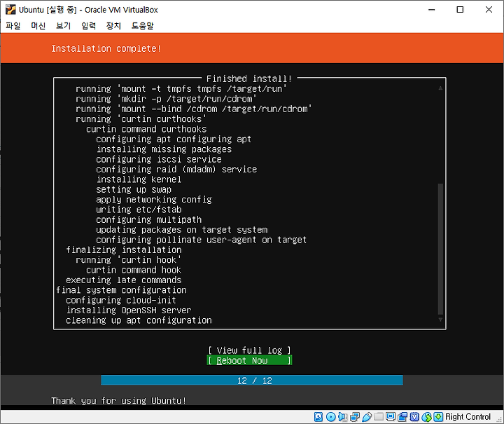
Task: Open the 머신 menu
Action: (38, 26)
